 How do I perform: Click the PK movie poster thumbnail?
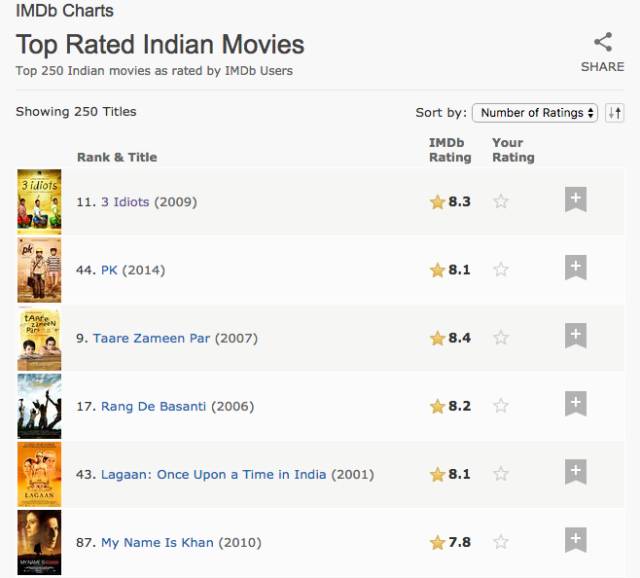[39, 270]
